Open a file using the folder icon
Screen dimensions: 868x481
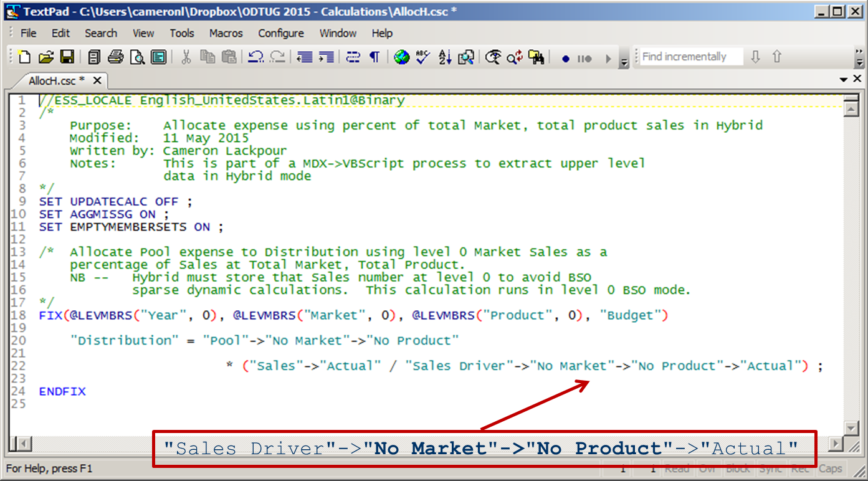(45, 57)
